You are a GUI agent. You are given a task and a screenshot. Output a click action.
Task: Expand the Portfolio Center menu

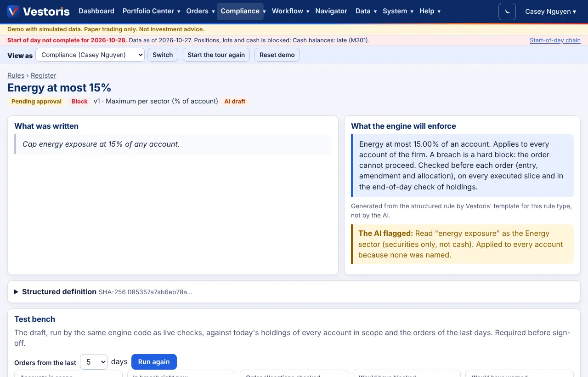151,11
